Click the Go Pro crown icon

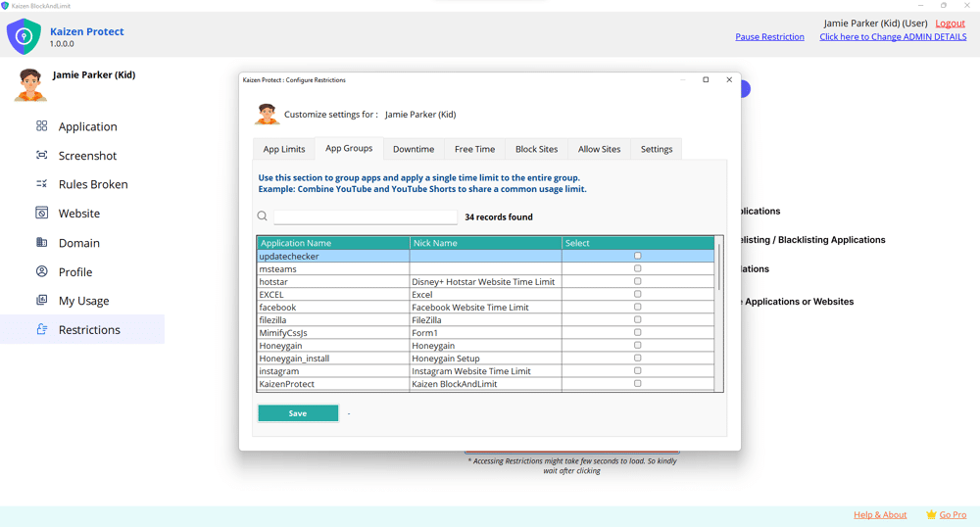coord(931,514)
